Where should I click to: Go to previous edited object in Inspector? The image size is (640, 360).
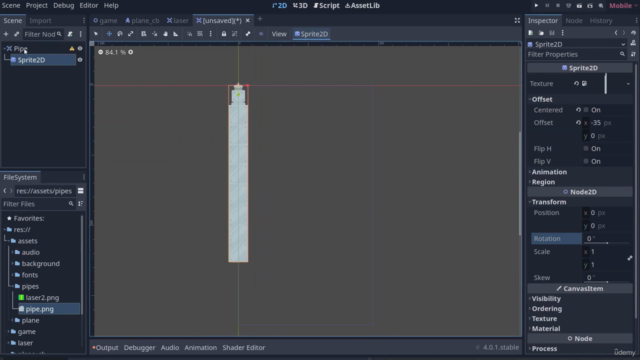click(x=616, y=33)
